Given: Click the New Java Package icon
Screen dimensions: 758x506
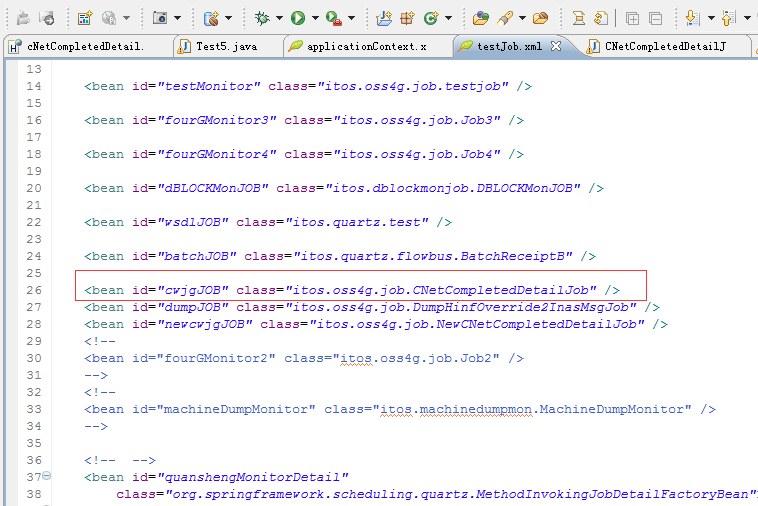Looking at the screenshot, I should pos(407,18).
